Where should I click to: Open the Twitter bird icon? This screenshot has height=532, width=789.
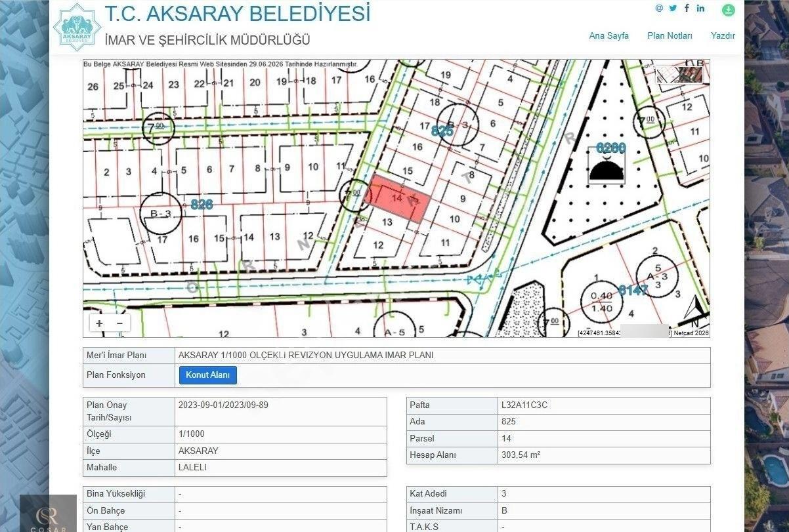click(673, 9)
